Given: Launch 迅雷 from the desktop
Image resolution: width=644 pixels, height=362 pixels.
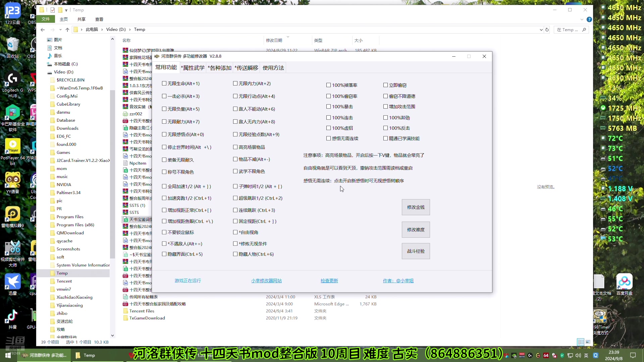Looking at the screenshot, I should coord(12,285).
